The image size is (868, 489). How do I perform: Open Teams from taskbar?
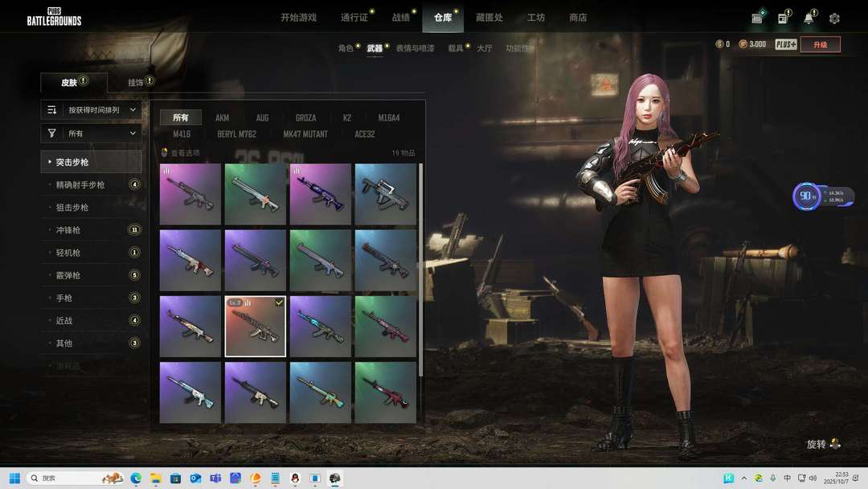tap(215, 478)
